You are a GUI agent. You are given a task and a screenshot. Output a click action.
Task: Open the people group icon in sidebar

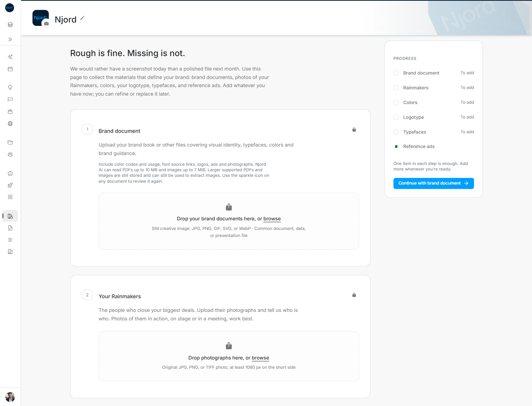[10, 154]
